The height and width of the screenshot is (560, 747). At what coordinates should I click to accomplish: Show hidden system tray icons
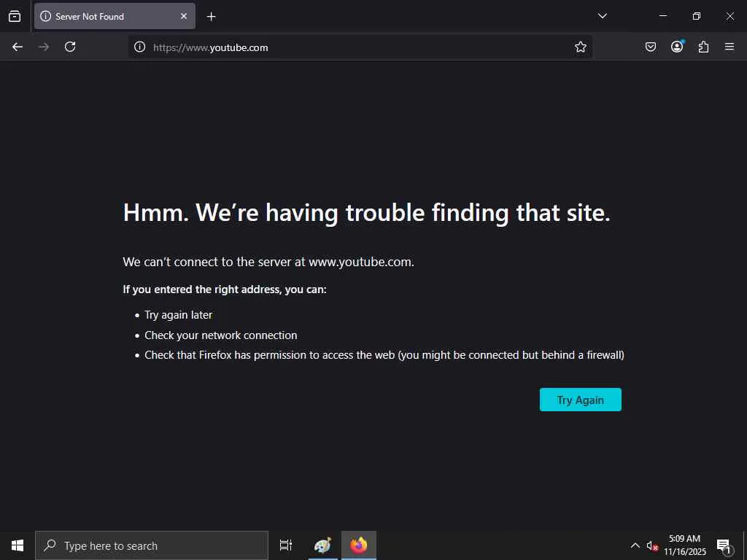[635, 545]
